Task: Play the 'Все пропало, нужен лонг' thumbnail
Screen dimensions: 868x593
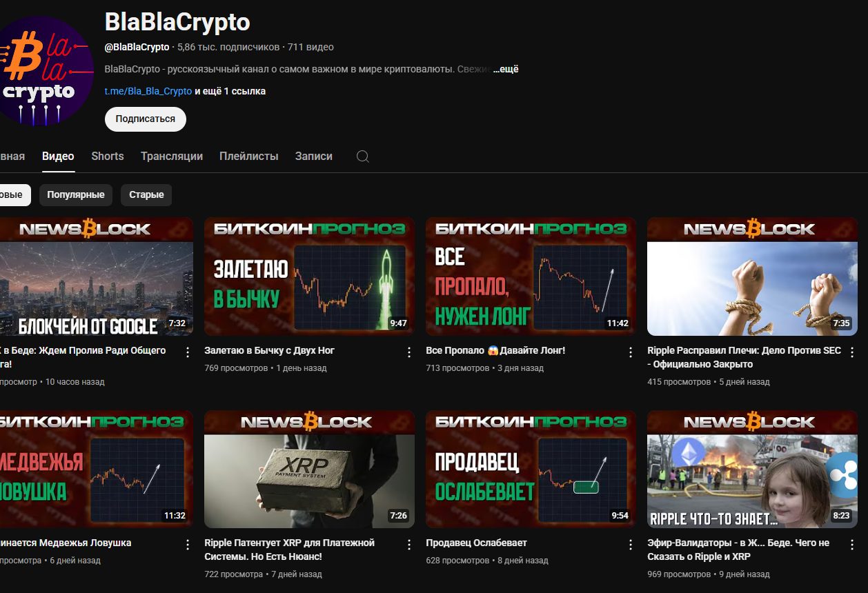Action: pos(531,277)
